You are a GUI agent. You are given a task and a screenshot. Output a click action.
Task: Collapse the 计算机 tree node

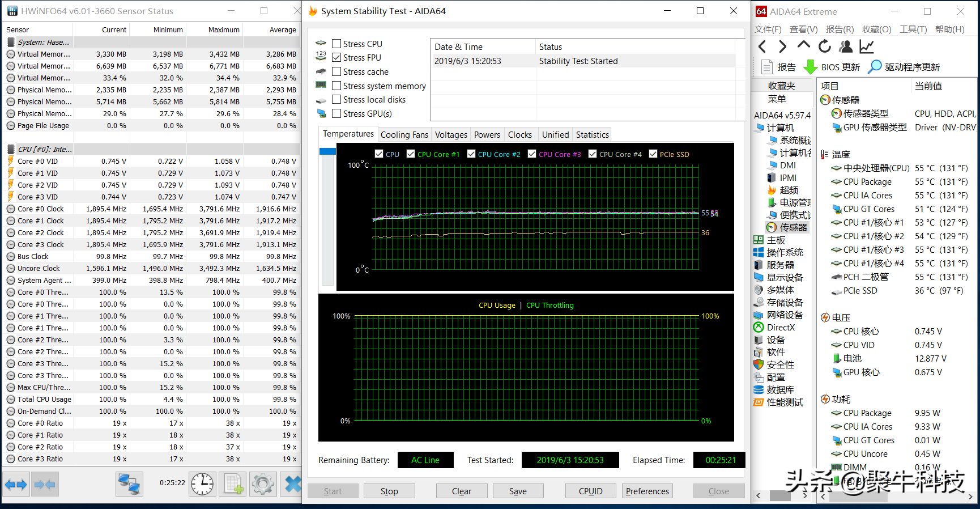click(x=780, y=128)
